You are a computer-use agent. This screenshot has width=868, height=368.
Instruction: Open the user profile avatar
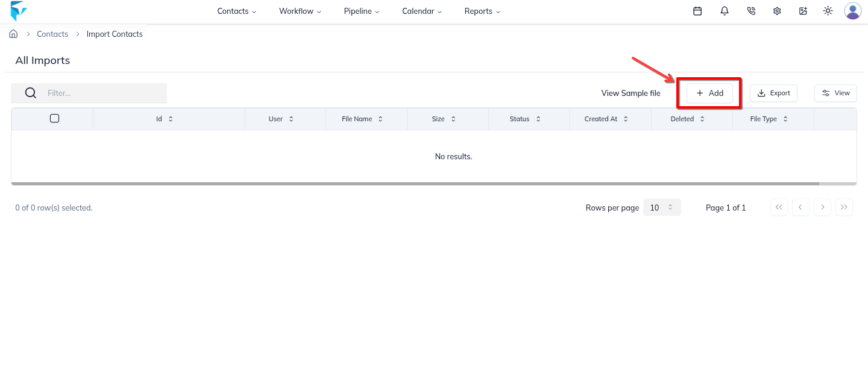point(852,11)
